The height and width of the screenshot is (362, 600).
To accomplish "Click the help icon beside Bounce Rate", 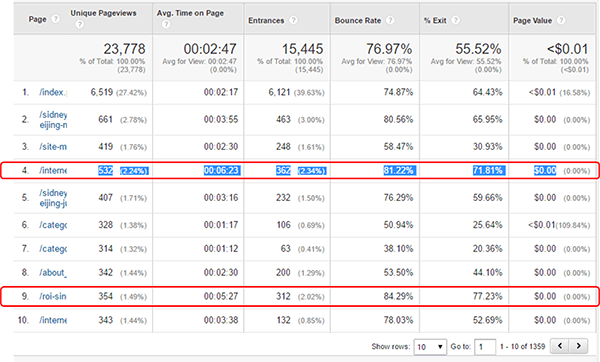I will pos(390,20).
